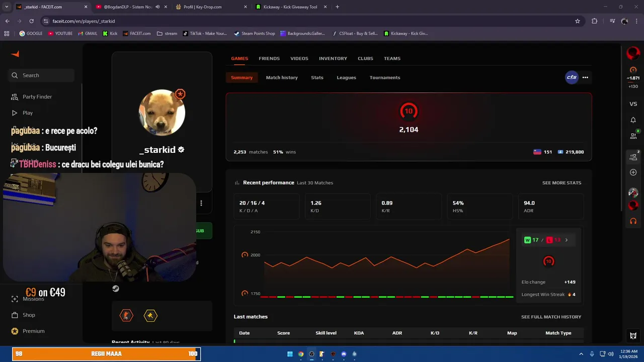Switch to the TEAMS tab
Image resolution: width=644 pixels, height=362 pixels.
tap(392, 58)
